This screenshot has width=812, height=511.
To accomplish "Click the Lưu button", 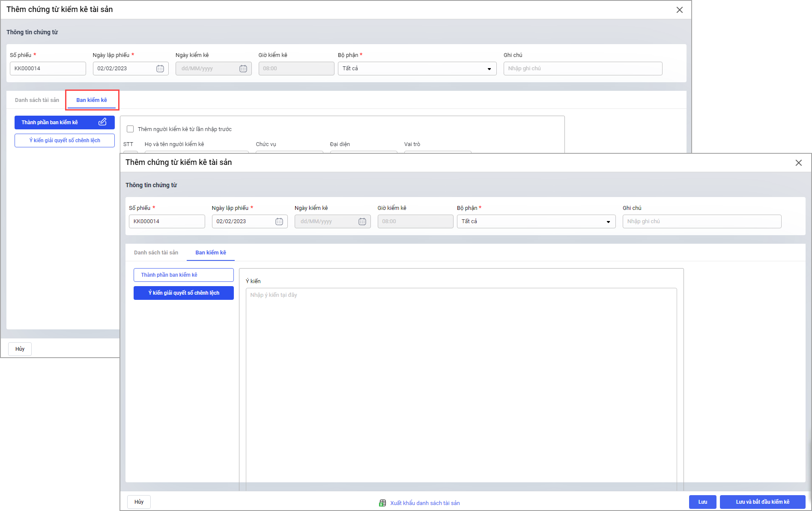I will tap(702, 502).
